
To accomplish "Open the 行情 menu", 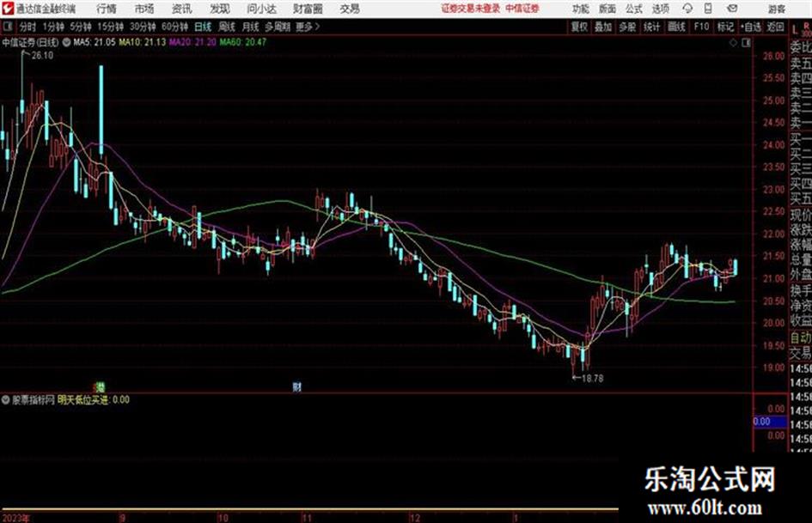I will (107, 9).
